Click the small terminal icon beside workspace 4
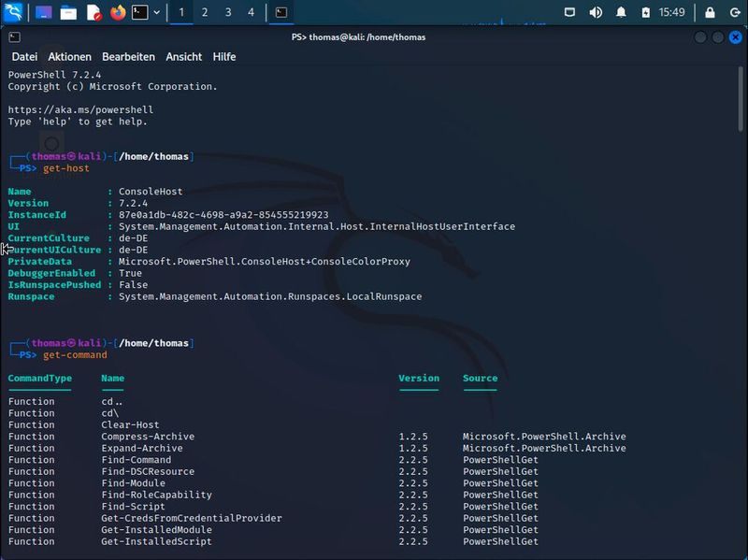This screenshot has width=748, height=560. point(280,12)
